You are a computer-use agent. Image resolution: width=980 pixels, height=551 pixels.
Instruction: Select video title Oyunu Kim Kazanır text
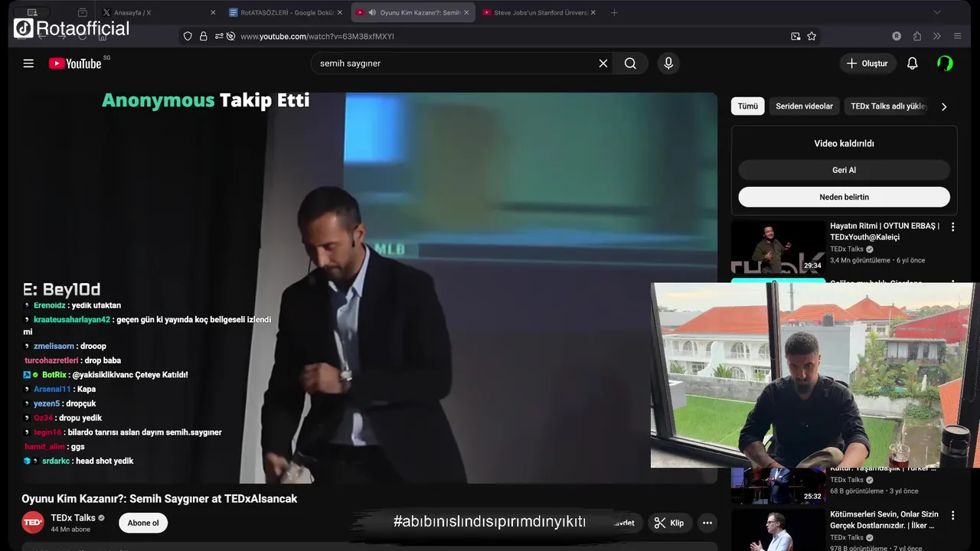(x=159, y=499)
